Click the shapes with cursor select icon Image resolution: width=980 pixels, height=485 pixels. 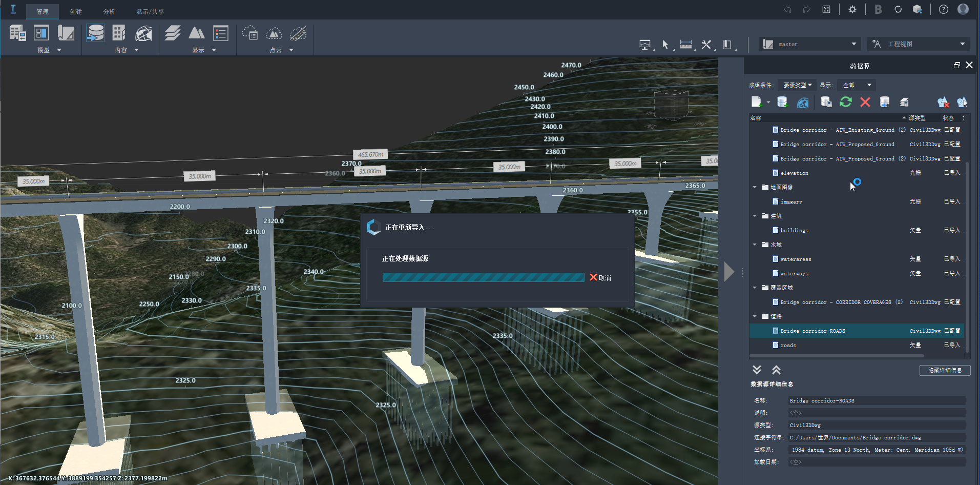(x=962, y=102)
